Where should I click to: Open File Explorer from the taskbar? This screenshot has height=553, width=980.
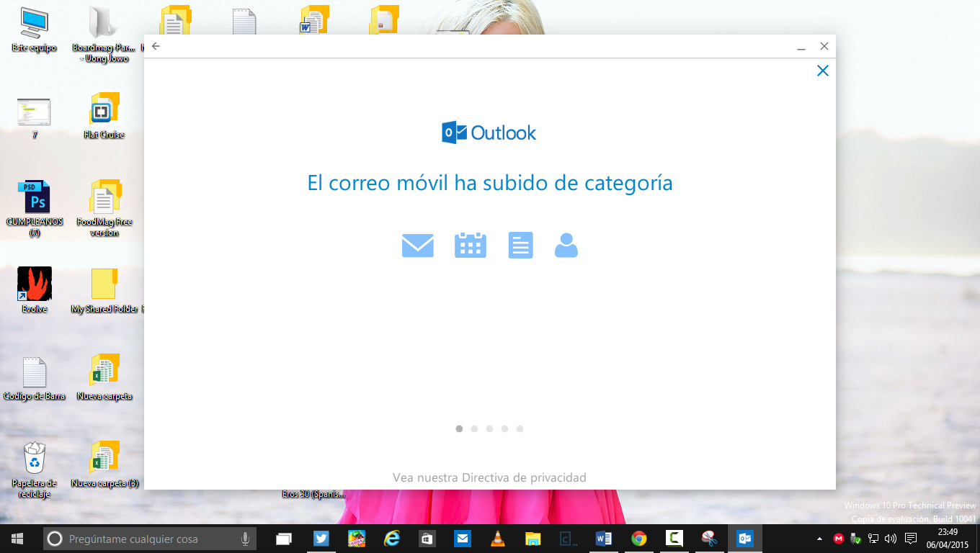[x=533, y=539]
